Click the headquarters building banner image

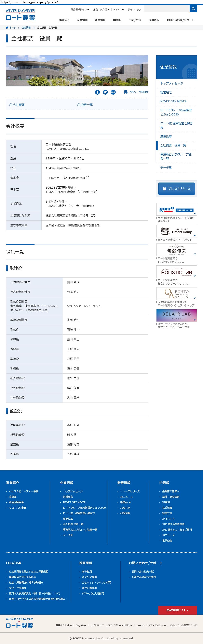click(x=77, y=70)
